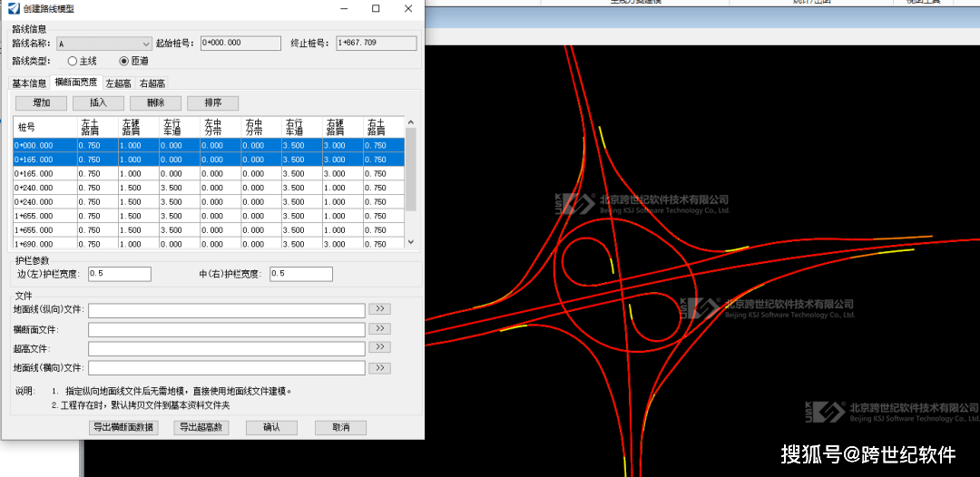
Task: Click the 插入 button
Action: point(99,103)
